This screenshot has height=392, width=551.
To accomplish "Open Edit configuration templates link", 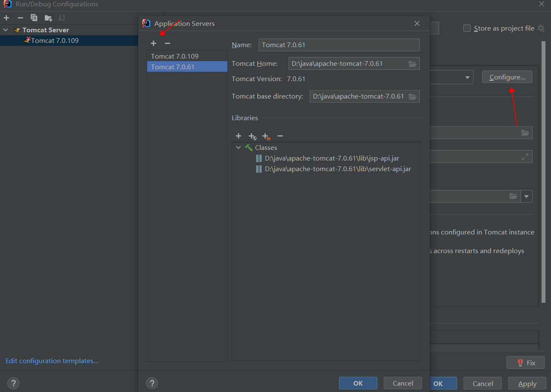I will tap(52, 361).
